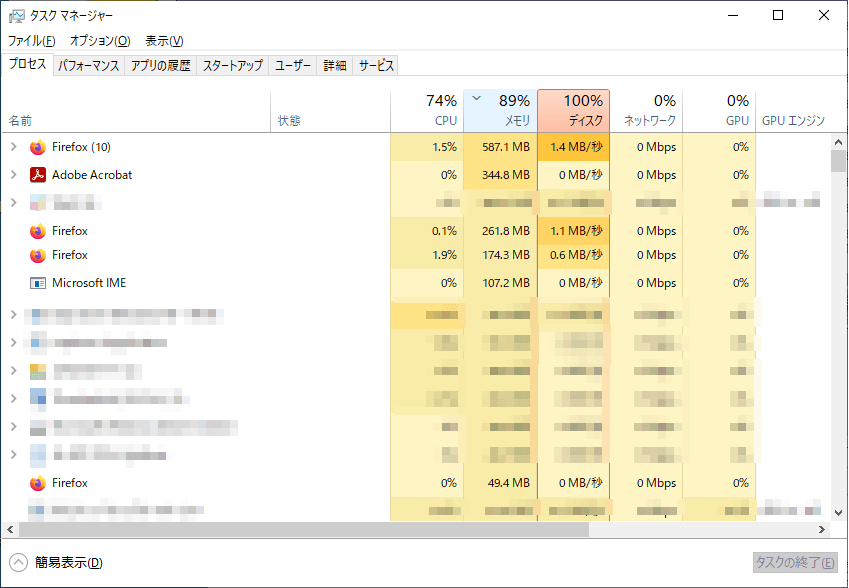This screenshot has height=588, width=849.
Task: Open the サービス tab
Action: pos(376,66)
